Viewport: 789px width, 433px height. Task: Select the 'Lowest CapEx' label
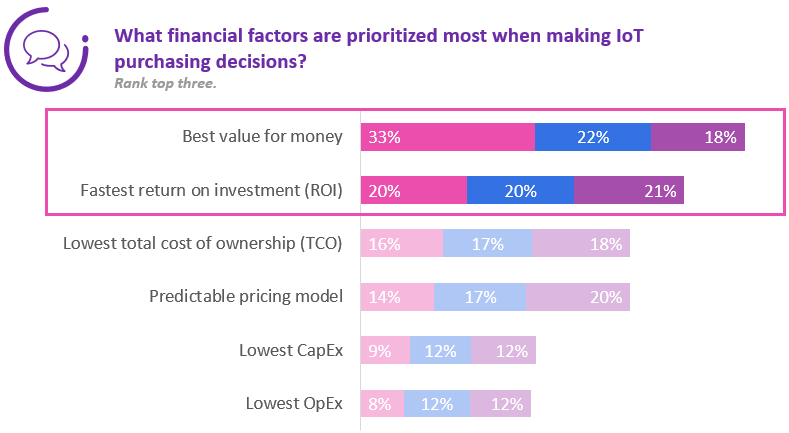pyautogui.click(x=291, y=350)
